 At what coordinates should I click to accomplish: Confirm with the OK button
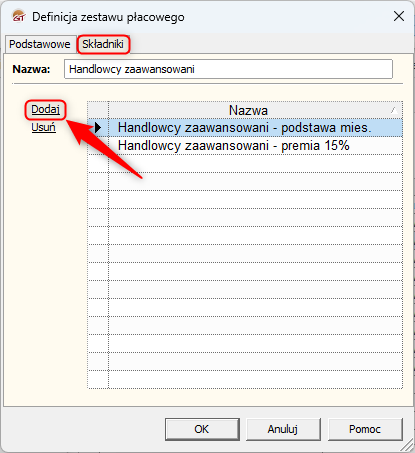point(202,429)
